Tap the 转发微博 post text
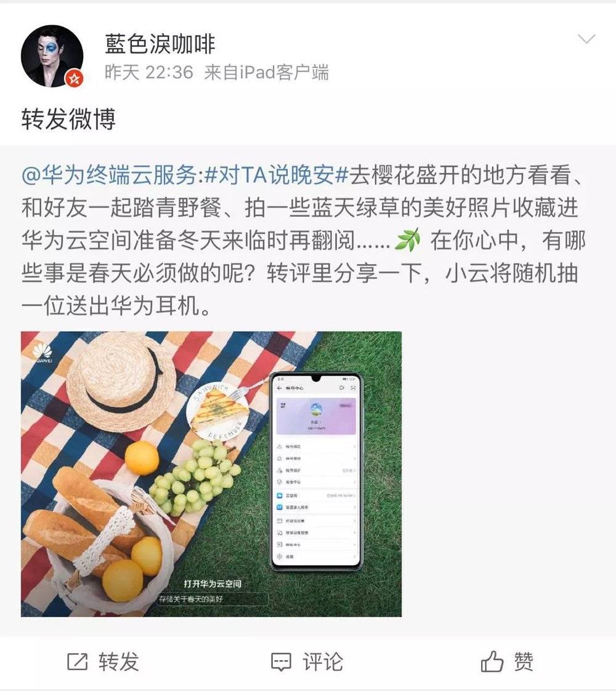 tap(69, 119)
